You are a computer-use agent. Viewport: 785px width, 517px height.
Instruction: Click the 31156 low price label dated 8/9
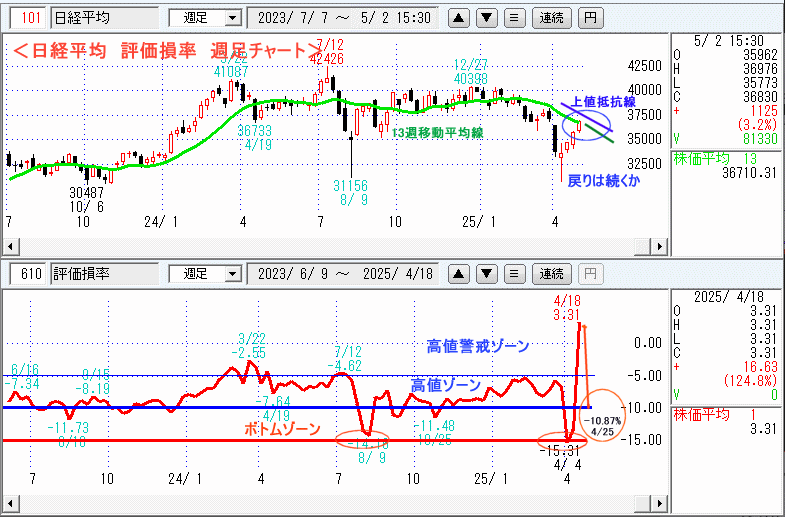point(350,186)
